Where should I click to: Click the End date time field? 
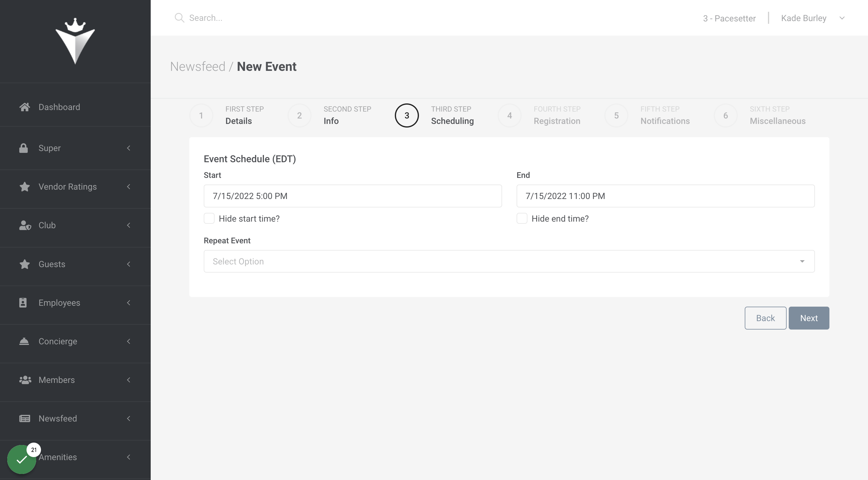665,196
